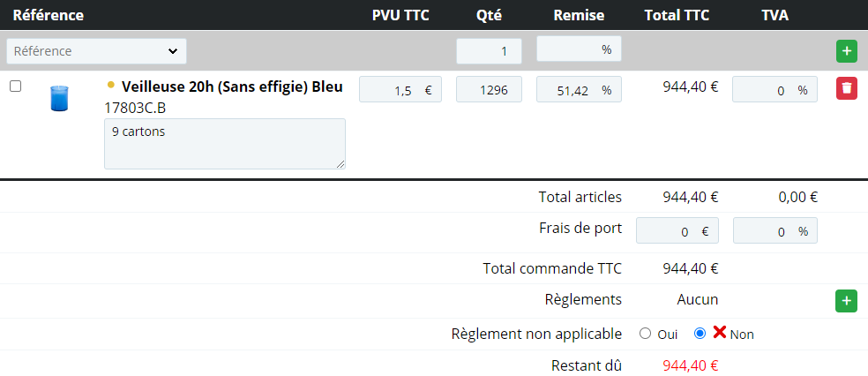This screenshot has height=376, width=868.
Task: Click the yellow status dot beside Veilleuse
Action: (x=111, y=85)
